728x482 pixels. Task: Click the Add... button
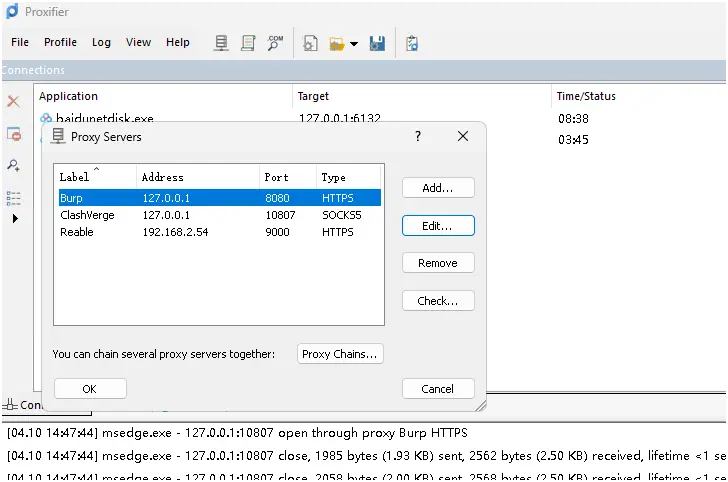[438, 188]
